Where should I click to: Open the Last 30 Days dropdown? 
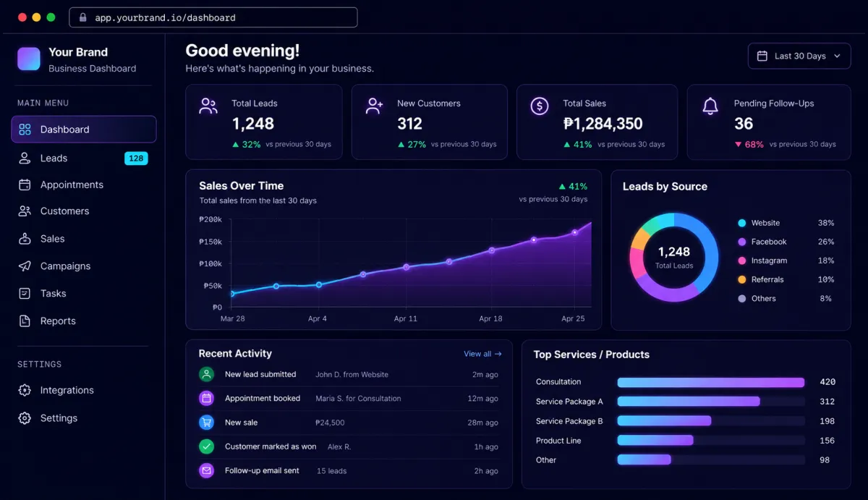pyautogui.click(x=799, y=56)
